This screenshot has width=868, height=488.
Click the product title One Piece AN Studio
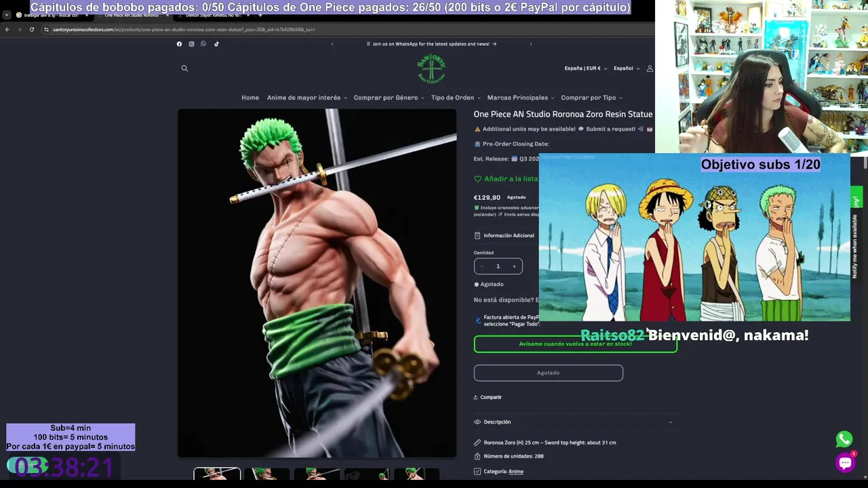pyautogui.click(x=563, y=115)
